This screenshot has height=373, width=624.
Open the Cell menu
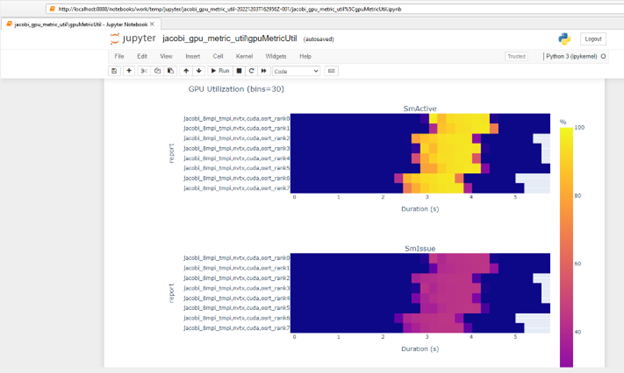point(218,56)
